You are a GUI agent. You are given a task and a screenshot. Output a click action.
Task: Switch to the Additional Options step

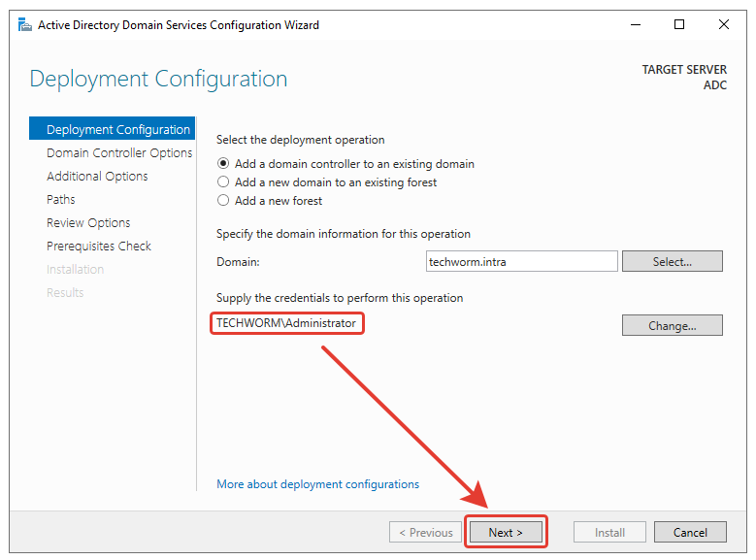[x=97, y=177]
